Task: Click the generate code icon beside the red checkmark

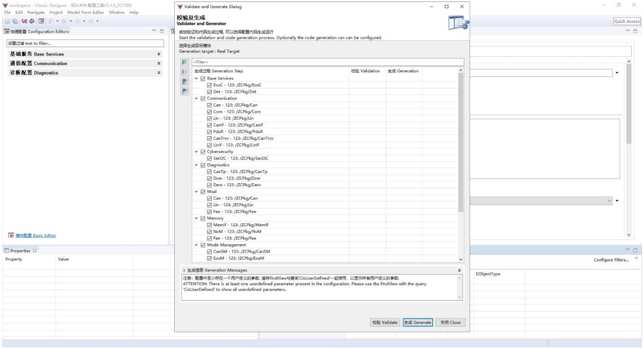Action: [31, 22]
